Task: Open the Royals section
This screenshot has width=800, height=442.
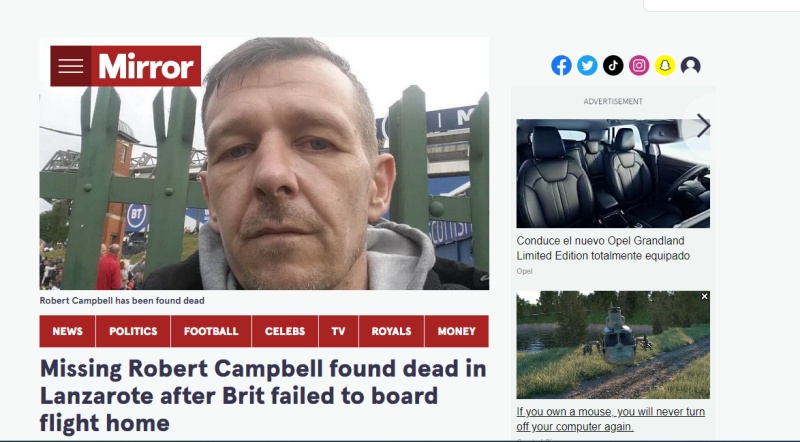Action: pos(391,331)
